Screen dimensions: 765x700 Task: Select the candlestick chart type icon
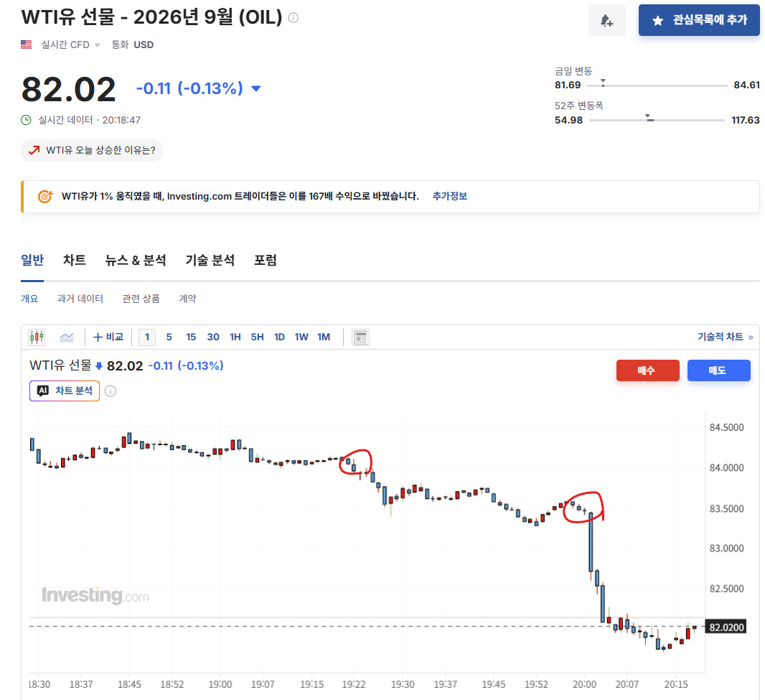(37, 337)
